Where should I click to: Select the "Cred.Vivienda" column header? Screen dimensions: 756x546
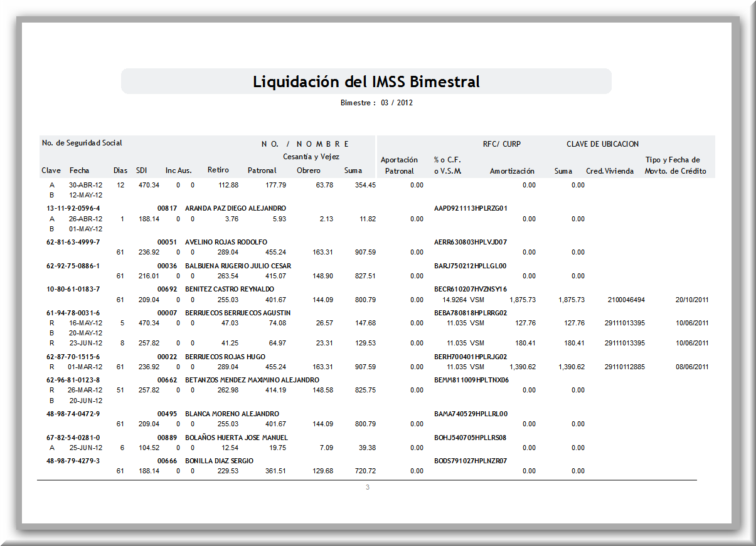pos(610,171)
